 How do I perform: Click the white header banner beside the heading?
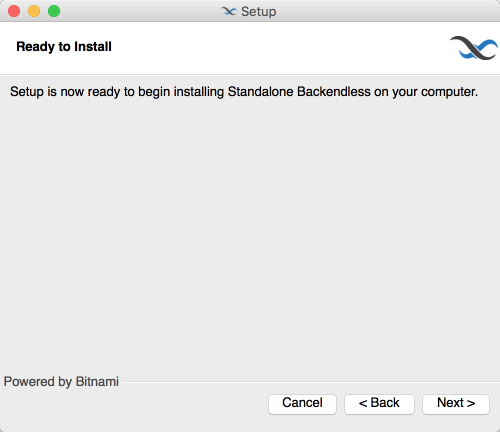coord(280,48)
